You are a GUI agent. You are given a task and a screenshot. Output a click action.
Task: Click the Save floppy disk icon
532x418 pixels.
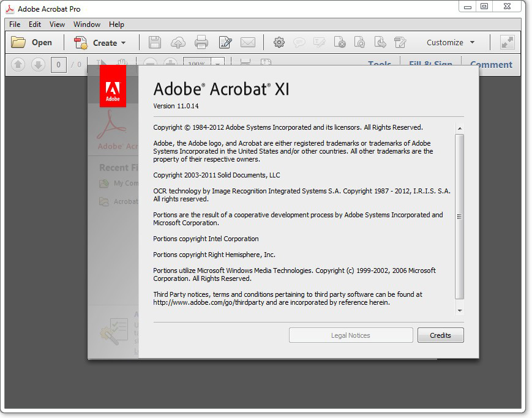[155, 42]
